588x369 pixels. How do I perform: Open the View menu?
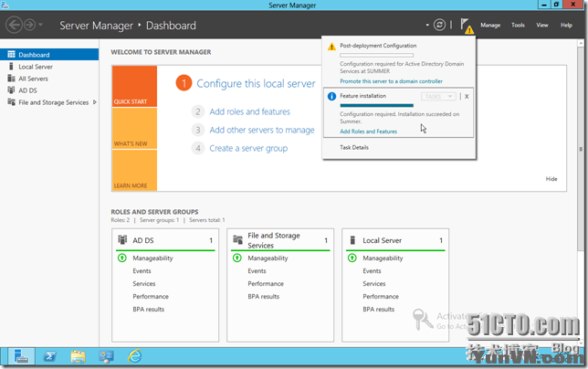coord(541,26)
